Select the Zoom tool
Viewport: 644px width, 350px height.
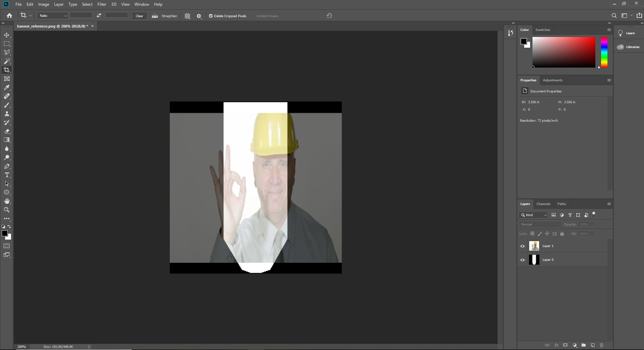[7, 210]
